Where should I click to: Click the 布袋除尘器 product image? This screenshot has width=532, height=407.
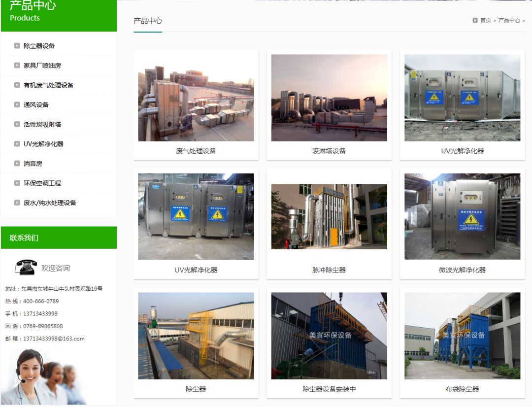tap(462, 336)
